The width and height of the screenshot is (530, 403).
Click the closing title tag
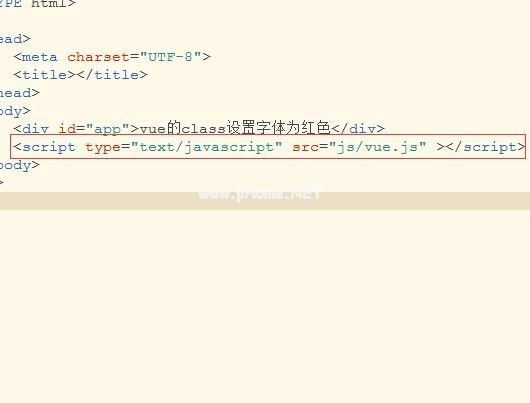[x=112, y=75]
